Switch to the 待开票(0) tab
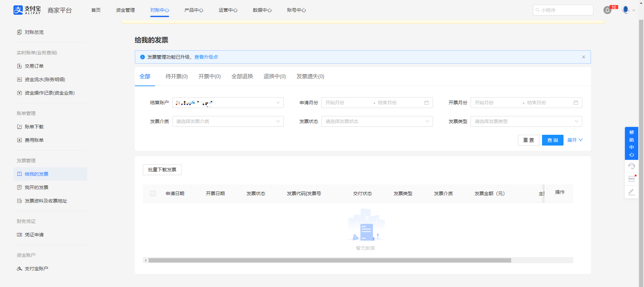Screen dimensions: 644x287 [176, 76]
